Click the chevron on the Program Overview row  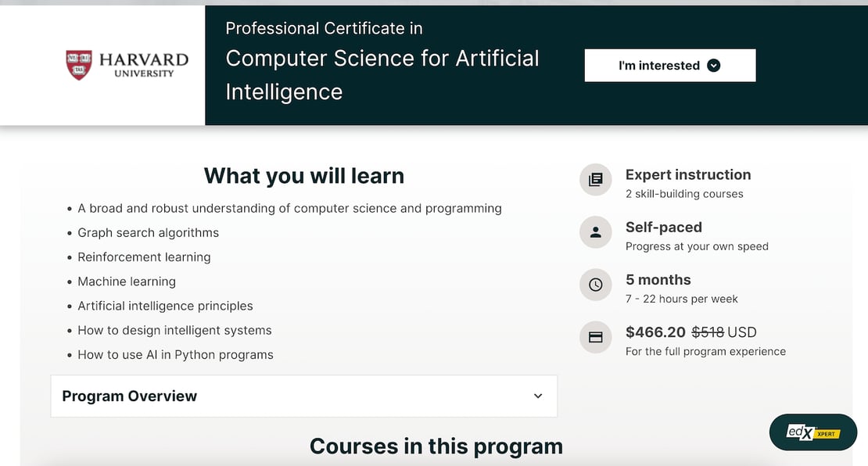tap(538, 396)
